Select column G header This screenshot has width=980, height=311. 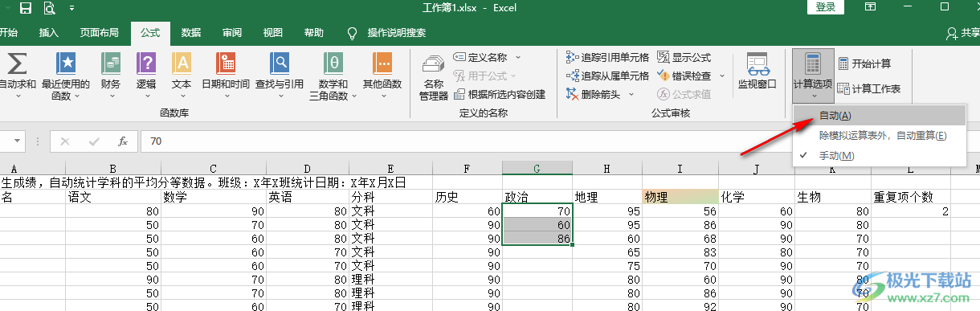[537, 168]
